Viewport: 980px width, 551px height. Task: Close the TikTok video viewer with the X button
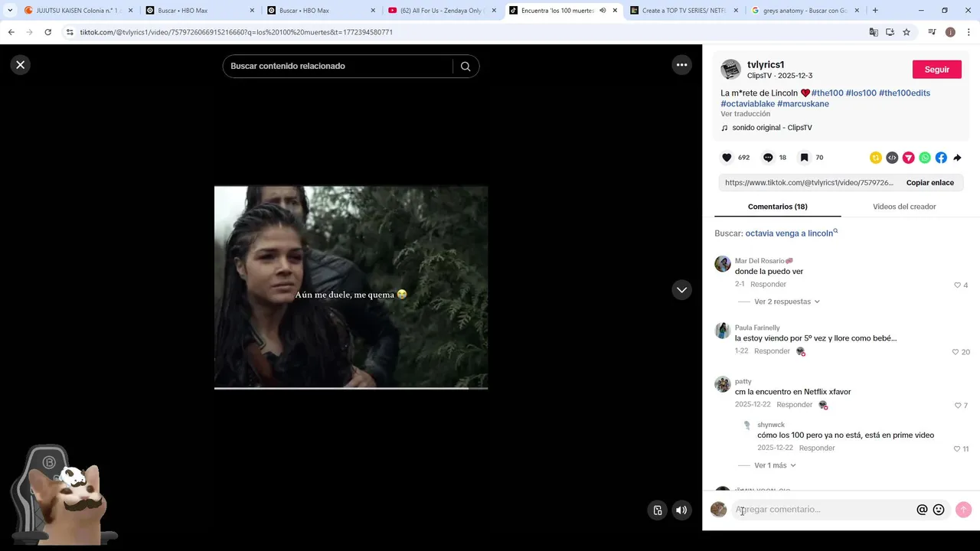[21, 65]
